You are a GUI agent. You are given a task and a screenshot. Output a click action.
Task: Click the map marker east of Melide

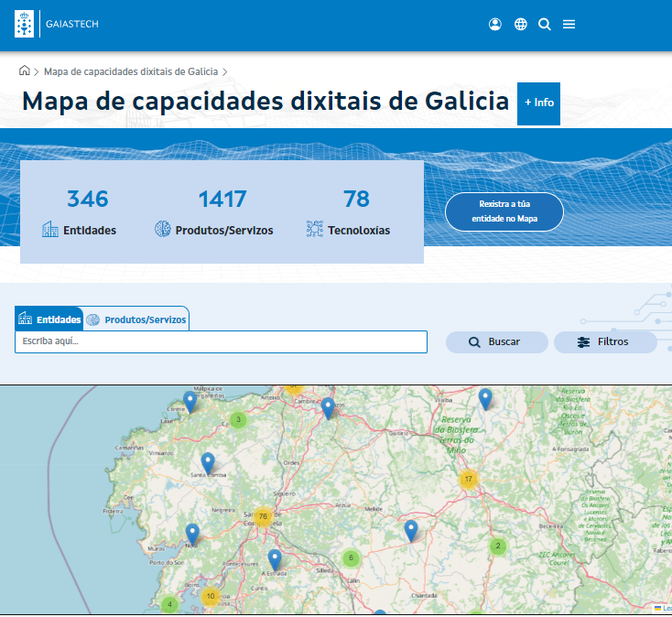410,531
